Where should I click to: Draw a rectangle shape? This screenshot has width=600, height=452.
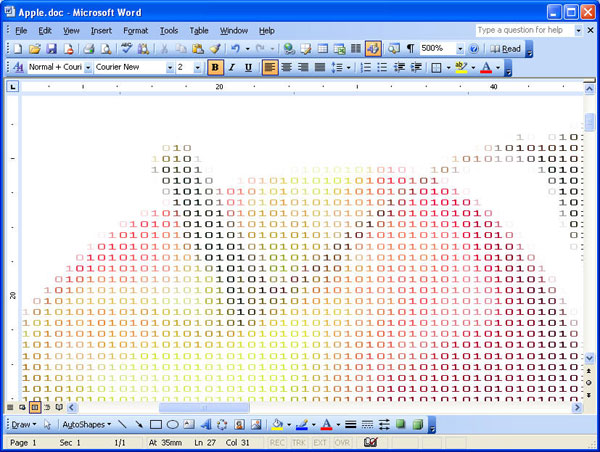click(x=156, y=424)
